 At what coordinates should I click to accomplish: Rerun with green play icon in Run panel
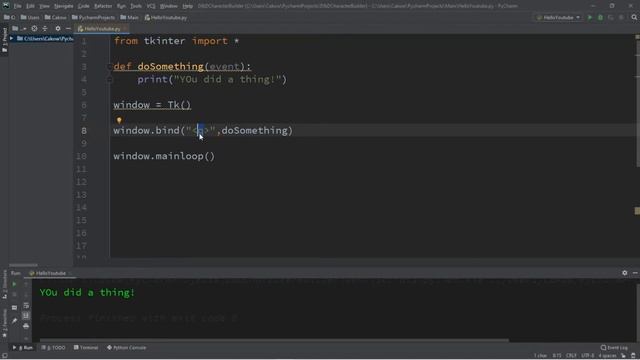pyautogui.click(x=14, y=284)
